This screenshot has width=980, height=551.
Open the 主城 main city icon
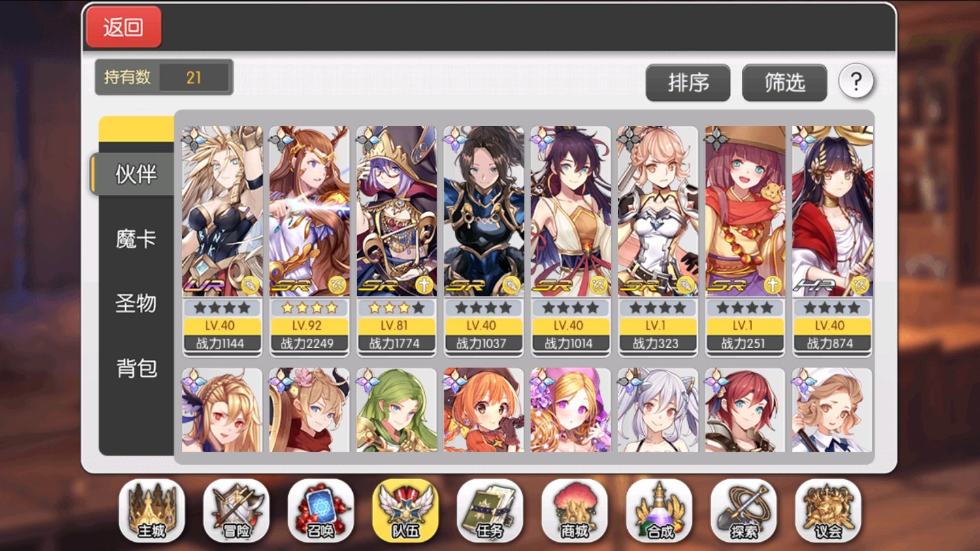pyautogui.click(x=152, y=511)
